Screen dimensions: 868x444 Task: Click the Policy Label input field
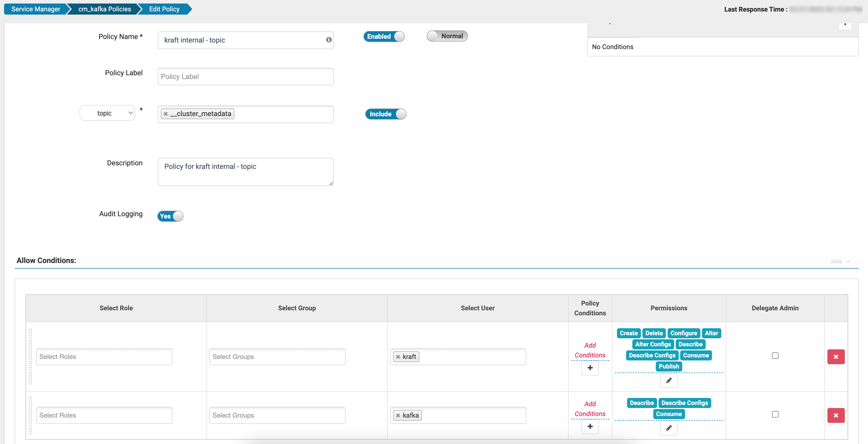pyautogui.click(x=245, y=77)
